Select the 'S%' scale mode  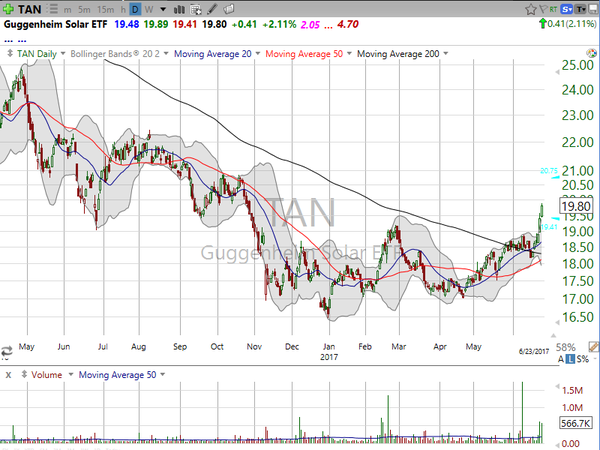tap(583, 359)
